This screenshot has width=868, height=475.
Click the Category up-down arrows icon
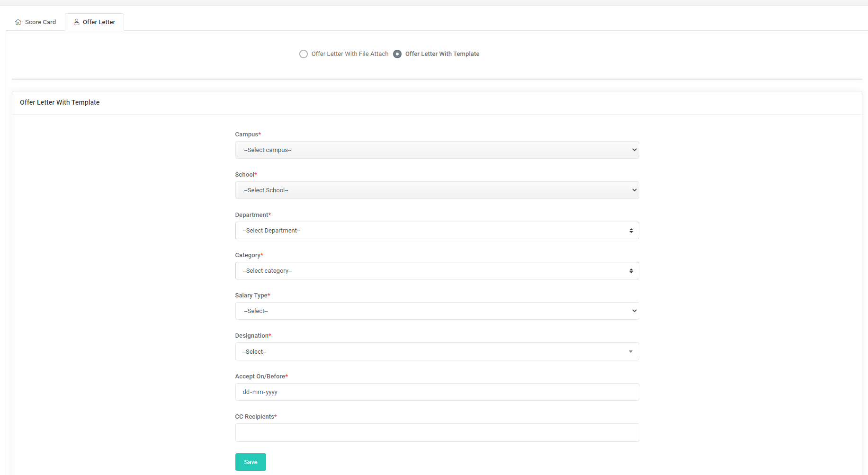631,271
